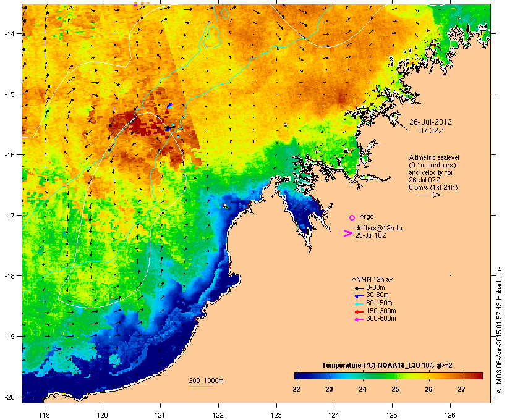507x420 pixels.
Task: Click the '0-30m' depth label
Action: point(375,288)
